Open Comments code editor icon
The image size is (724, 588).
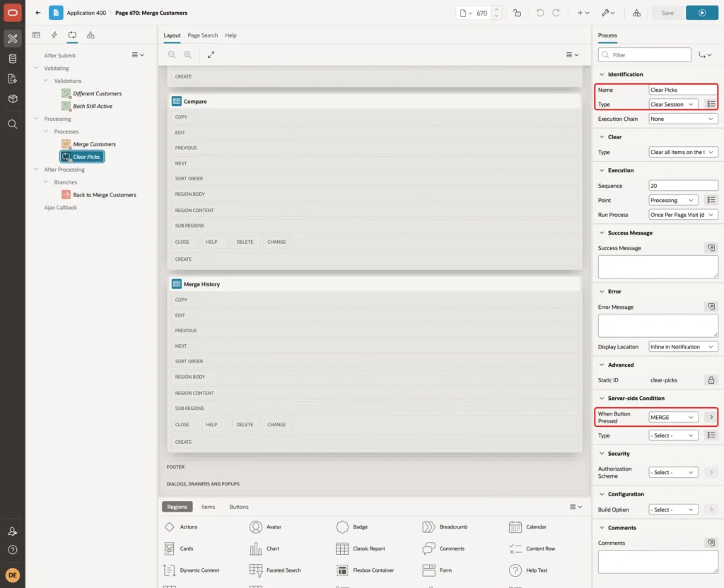711,543
